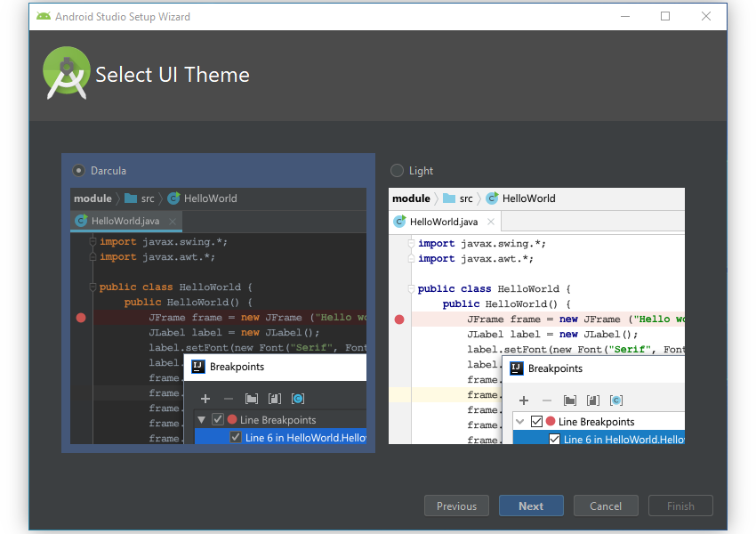
Task: Toggle Line Breakpoints checkbox in Darcula preview
Action: (x=218, y=419)
